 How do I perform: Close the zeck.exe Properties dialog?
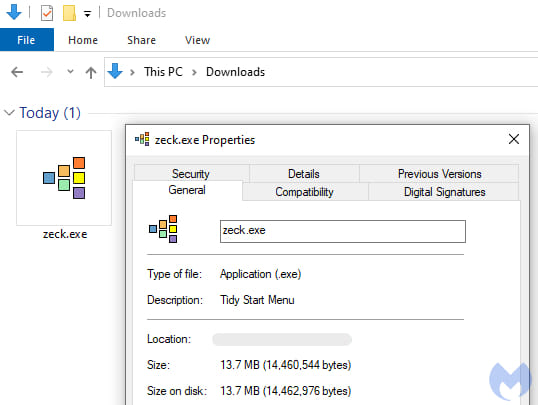pyautogui.click(x=514, y=139)
